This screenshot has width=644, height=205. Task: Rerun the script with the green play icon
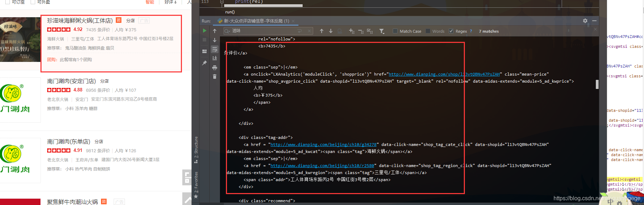tap(205, 31)
